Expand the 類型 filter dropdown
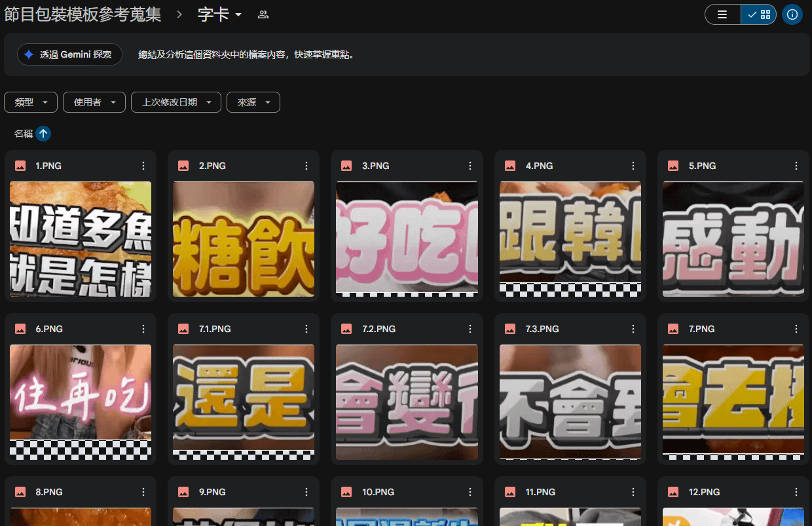This screenshot has height=526, width=812. 31,102
